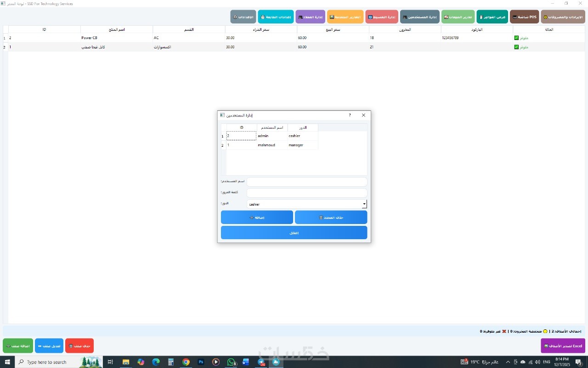Open the role combo box showing cashier

pos(307,204)
